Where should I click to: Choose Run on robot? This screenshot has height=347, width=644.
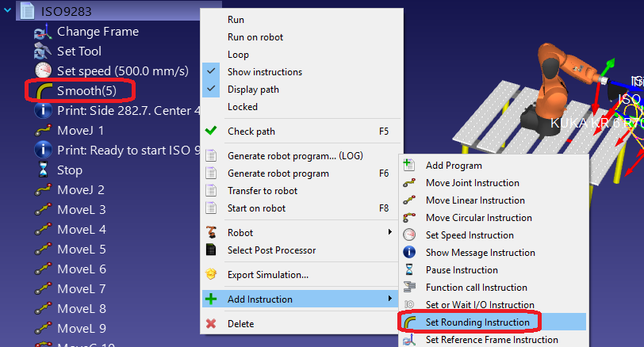point(255,37)
